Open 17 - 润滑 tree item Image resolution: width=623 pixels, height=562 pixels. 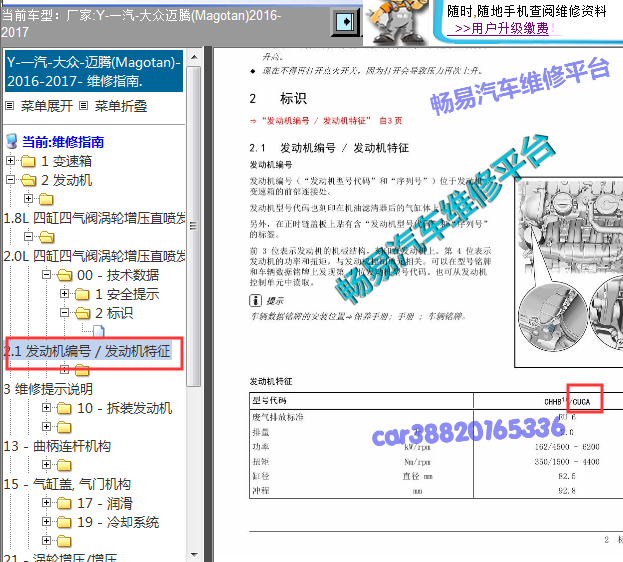pos(105,504)
